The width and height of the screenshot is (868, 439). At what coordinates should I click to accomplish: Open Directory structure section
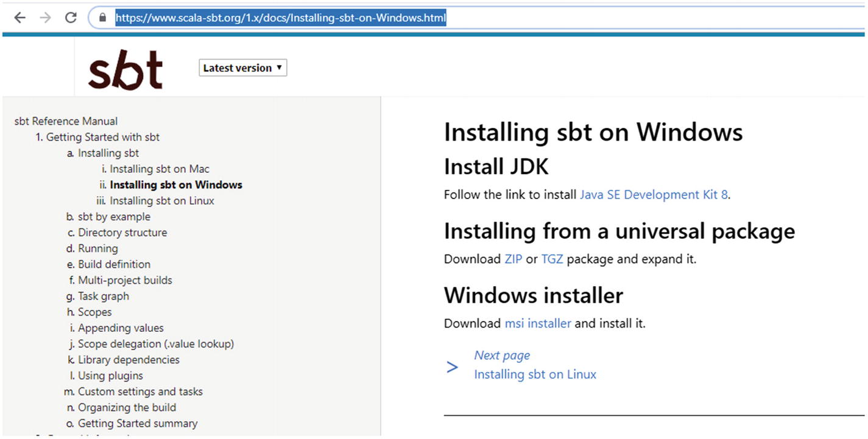[x=122, y=233]
